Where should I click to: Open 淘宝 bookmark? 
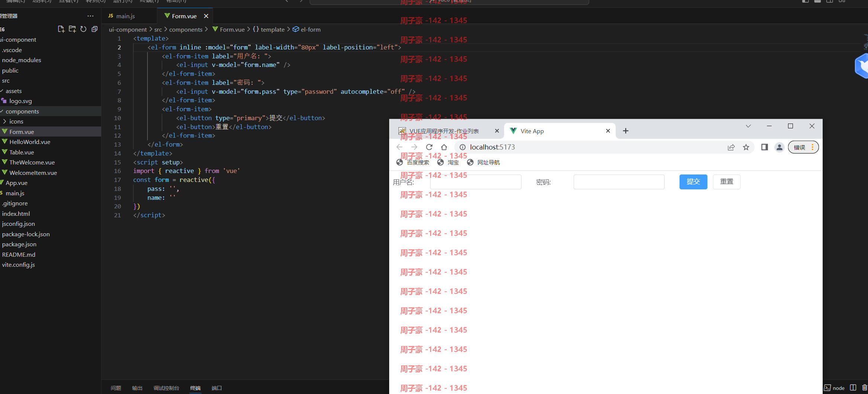[x=448, y=162]
